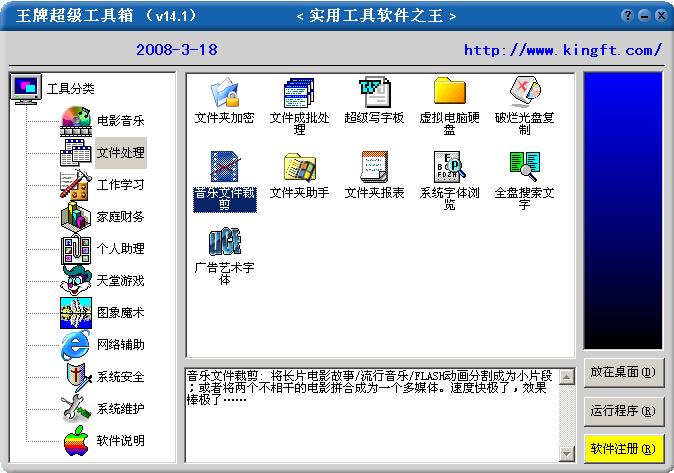Choose the 天堂游戏 category label
This screenshot has width=674, height=473.
tap(120, 281)
